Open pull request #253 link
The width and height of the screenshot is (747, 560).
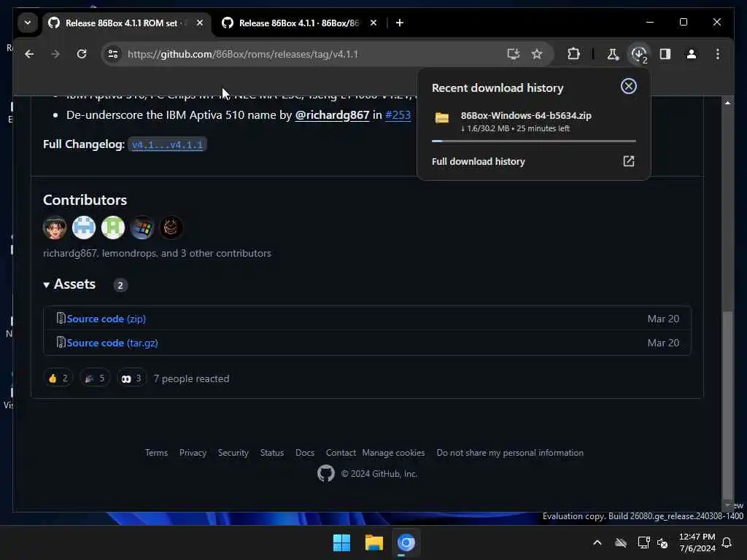(398, 114)
